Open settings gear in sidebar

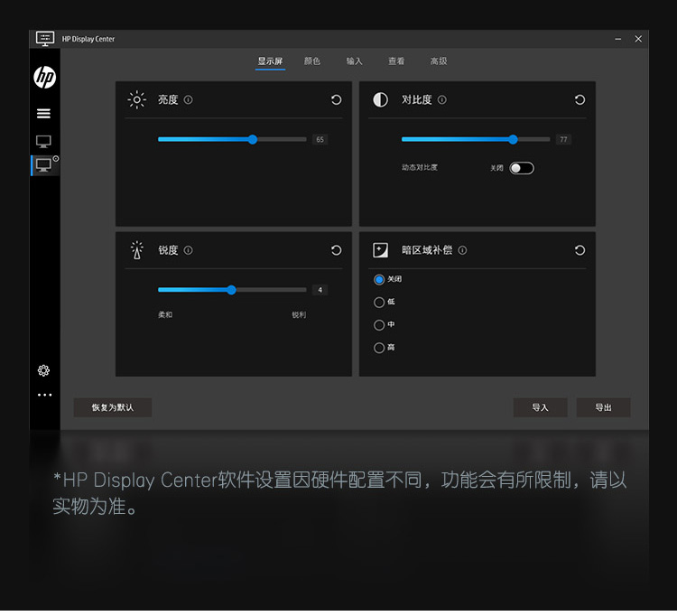(43, 370)
